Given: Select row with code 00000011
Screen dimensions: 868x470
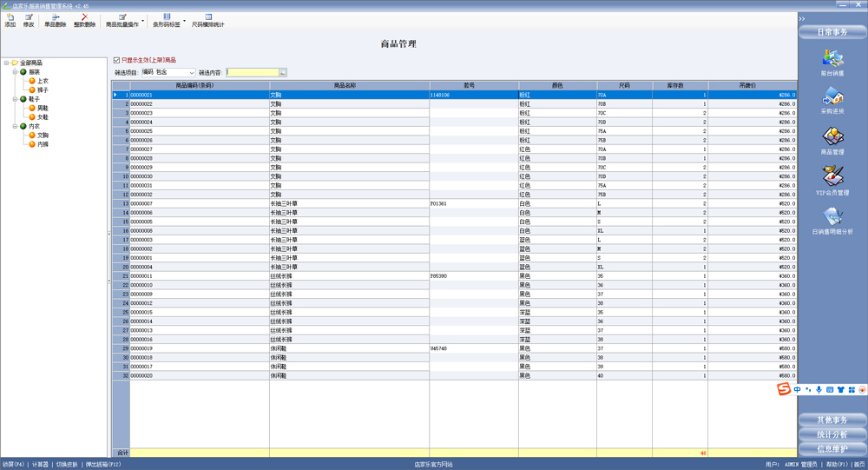Looking at the screenshot, I should 454,276.
